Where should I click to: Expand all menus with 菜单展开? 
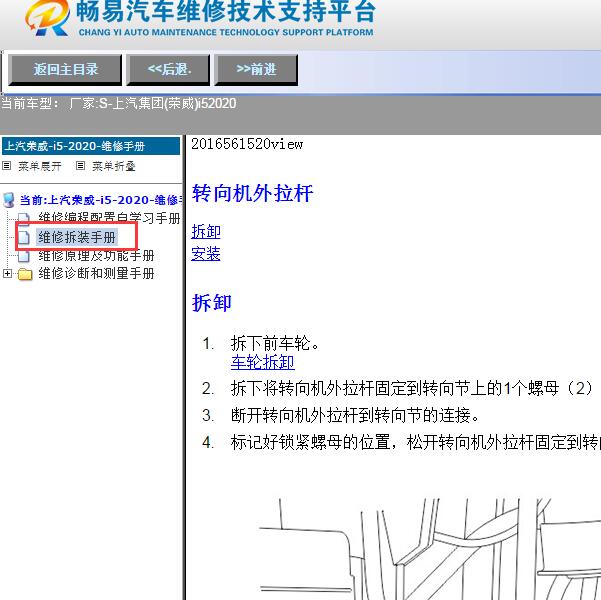(x=40, y=166)
